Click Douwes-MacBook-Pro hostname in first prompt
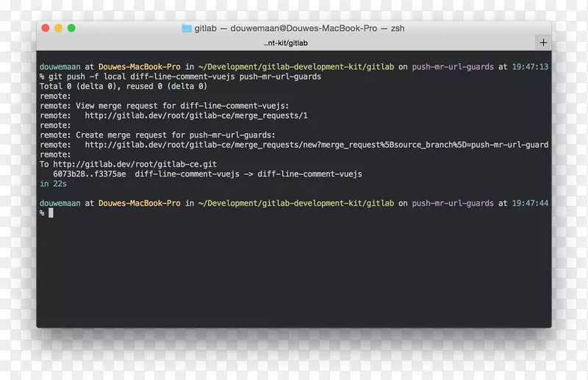The image size is (588, 380). [x=140, y=67]
